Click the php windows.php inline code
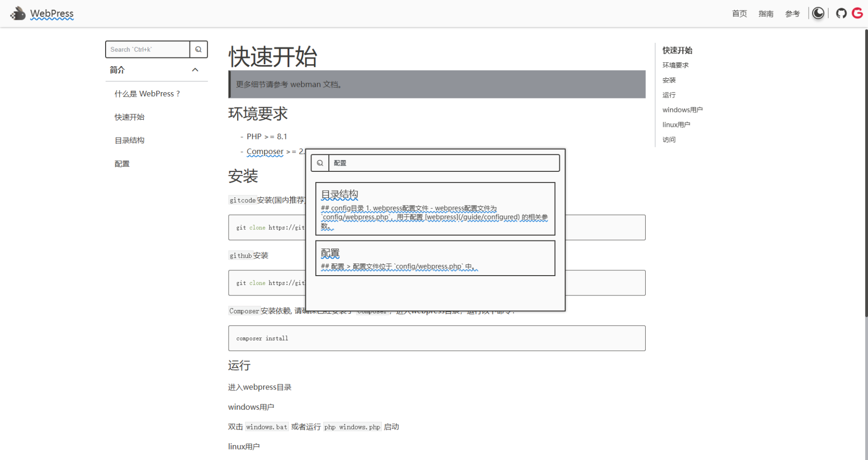The width and height of the screenshot is (868, 460). [x=352, y=427]
